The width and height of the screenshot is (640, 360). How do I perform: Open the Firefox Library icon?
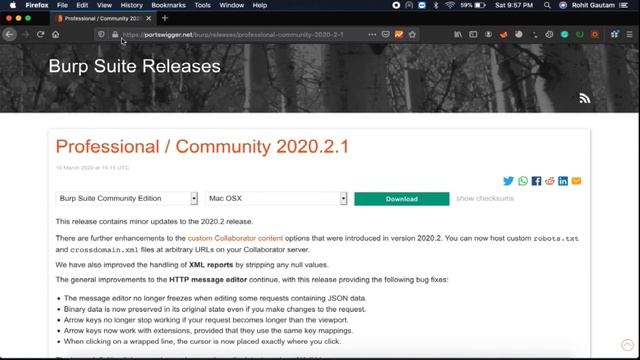pyautogui.click(x=458, y=35)
